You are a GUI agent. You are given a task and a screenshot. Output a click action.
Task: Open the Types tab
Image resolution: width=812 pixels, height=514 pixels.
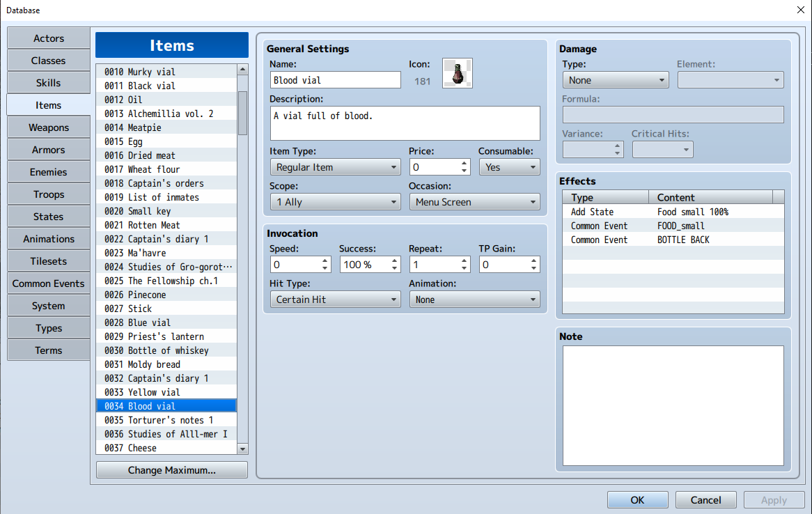(x=49, y=328)
